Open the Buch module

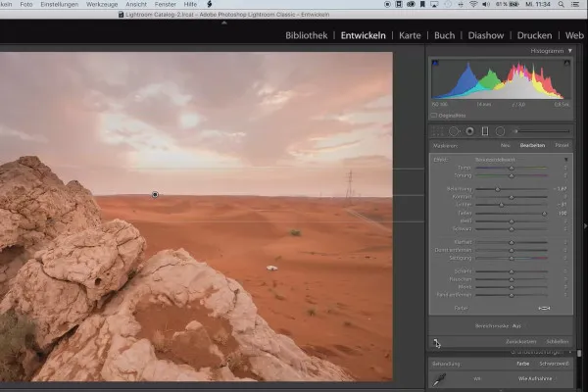[x=444, y=35]
